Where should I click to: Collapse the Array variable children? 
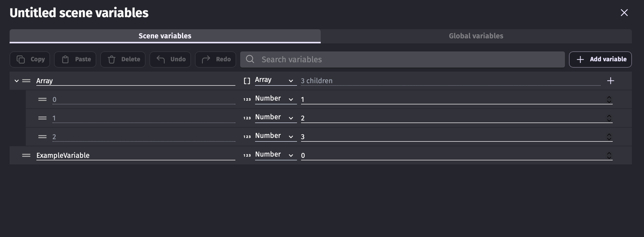17,81
